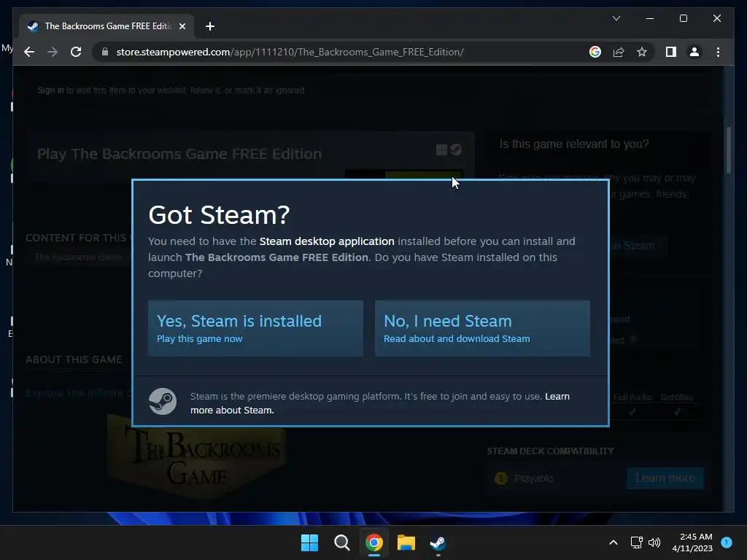Open clock and date 2:45 AM
The height and width of the screenshot is (560, 747).
pos(692,542)
